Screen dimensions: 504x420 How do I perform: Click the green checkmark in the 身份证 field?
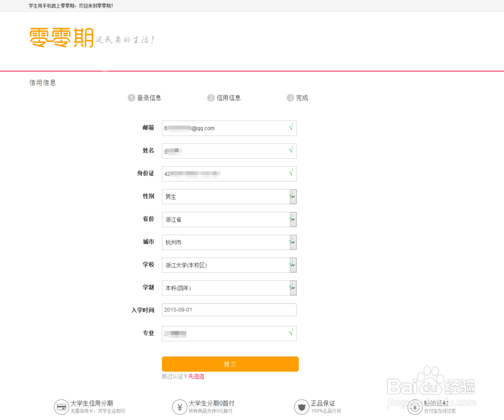coord(291,173)
